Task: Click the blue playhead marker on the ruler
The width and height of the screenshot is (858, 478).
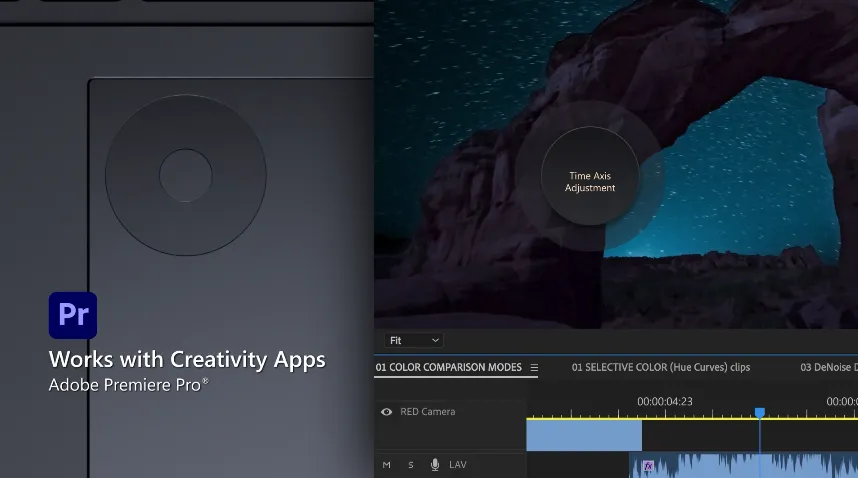Action: (759, 412)
